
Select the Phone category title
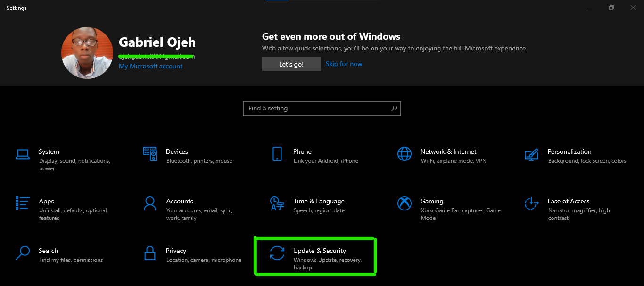click(302, 151)
